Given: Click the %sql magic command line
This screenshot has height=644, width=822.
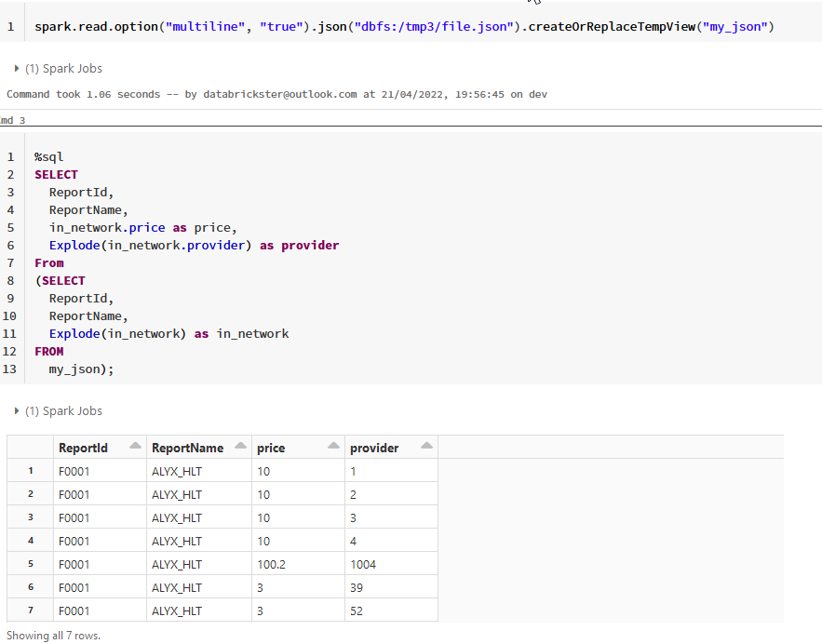Looking at the screenshot, I should [49, 157].
